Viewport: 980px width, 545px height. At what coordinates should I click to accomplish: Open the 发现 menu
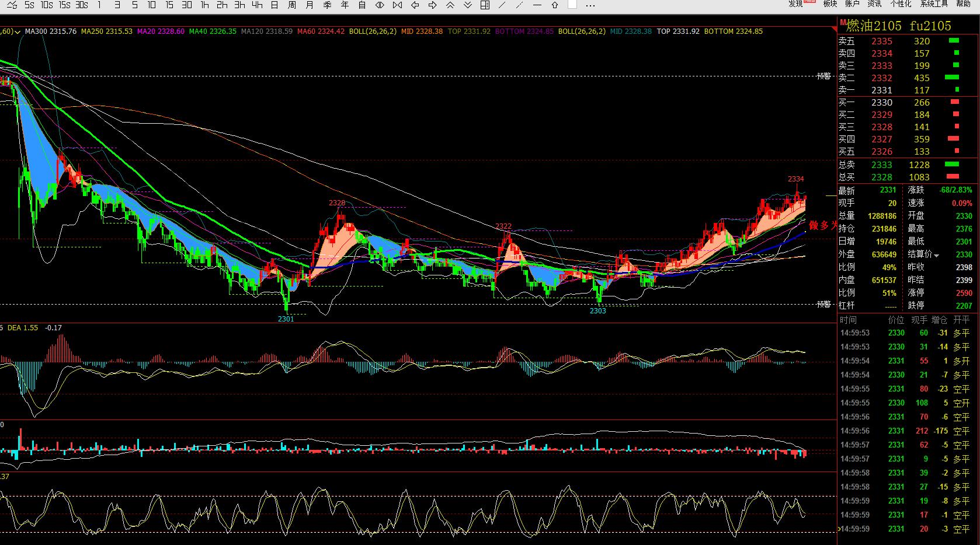click(x=795, y=4)
